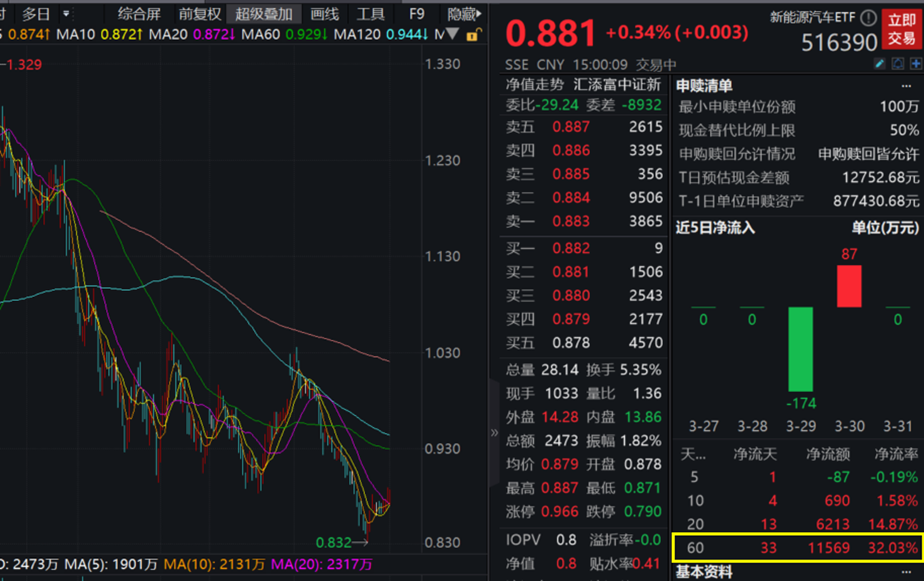This screenshot has width=924, height=581.
Task: Click the '...' options icon beside 申赎清单
Action: [x=905, y=85]
